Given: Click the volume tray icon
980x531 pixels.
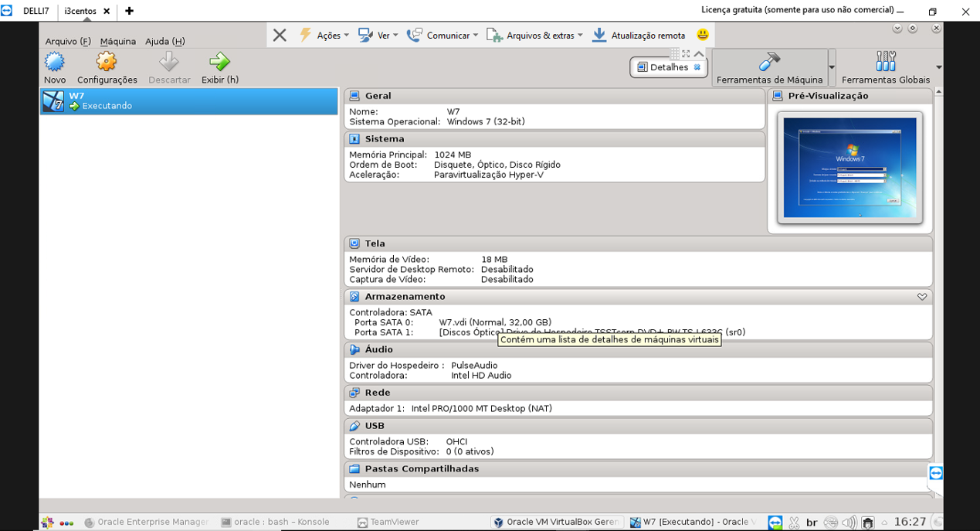Looking at the screenshot, I should (849, 522).
